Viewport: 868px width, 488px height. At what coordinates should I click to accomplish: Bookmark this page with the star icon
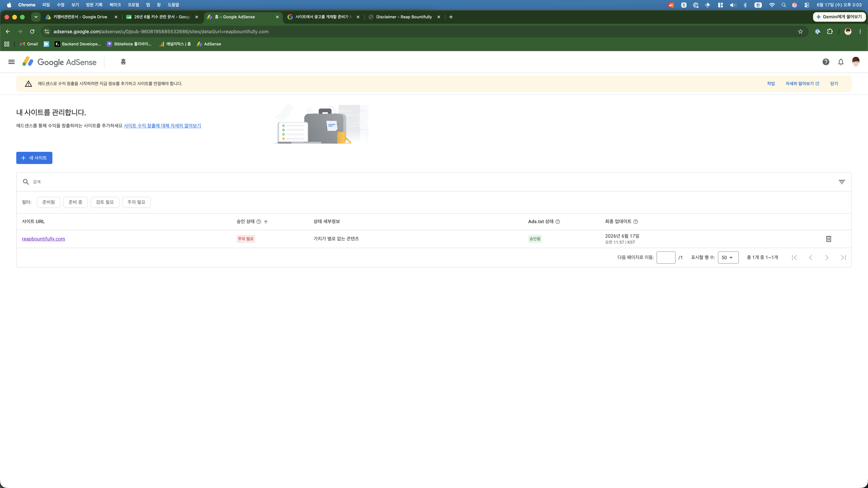tap(800, 32)
